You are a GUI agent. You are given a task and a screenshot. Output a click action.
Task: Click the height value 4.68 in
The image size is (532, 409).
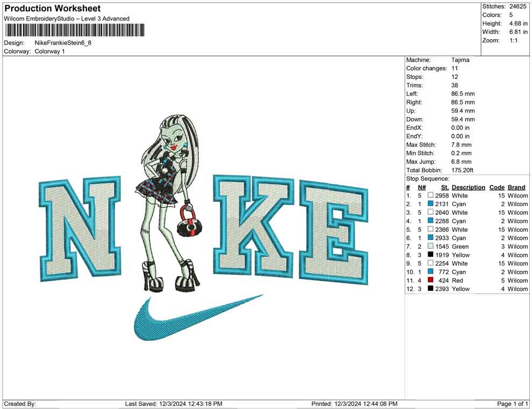[518, 24]
